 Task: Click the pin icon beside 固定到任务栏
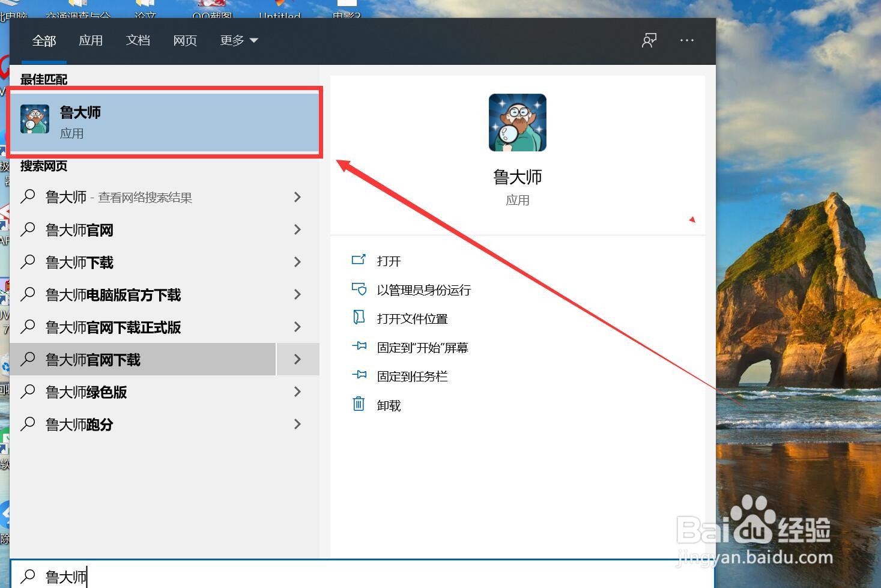(x=359, y=375)
